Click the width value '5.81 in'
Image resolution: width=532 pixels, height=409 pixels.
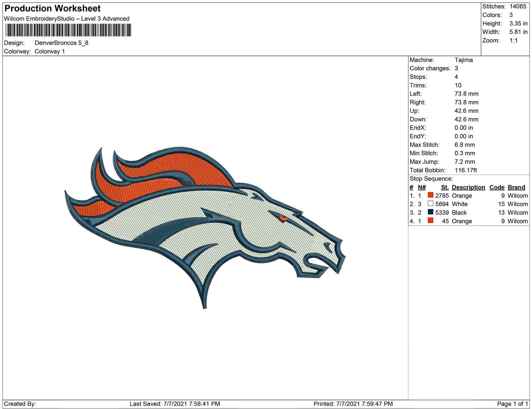coord(518,32)
